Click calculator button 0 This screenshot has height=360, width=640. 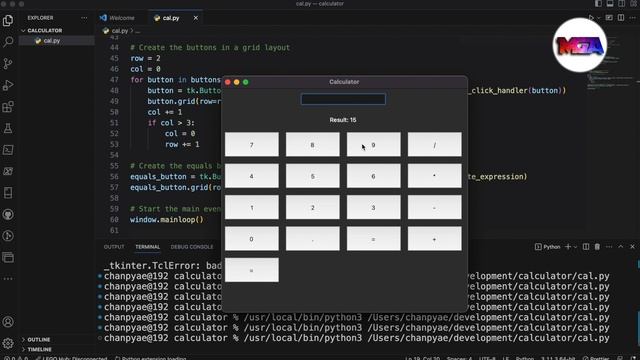[251, 239]
